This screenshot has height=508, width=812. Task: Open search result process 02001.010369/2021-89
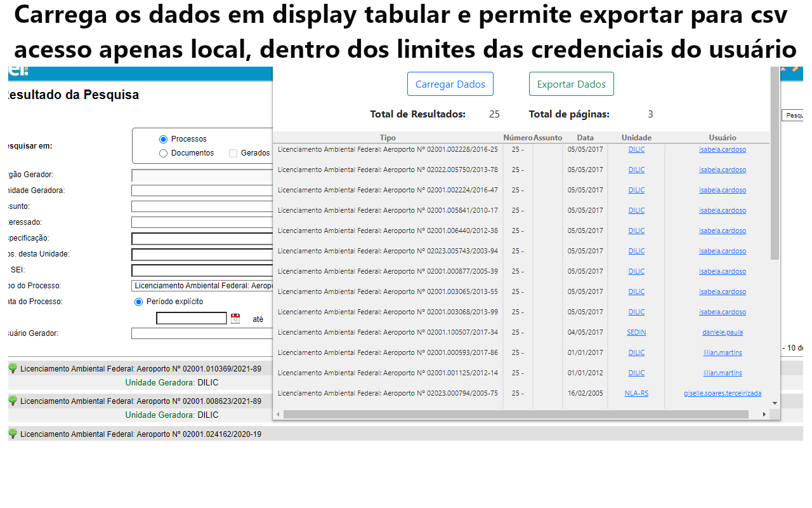(141, 368)
